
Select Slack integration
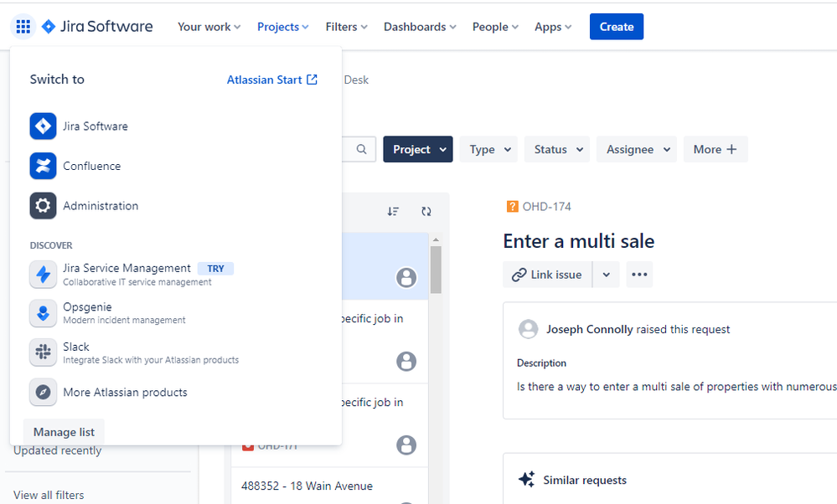(x=134, y=352)
